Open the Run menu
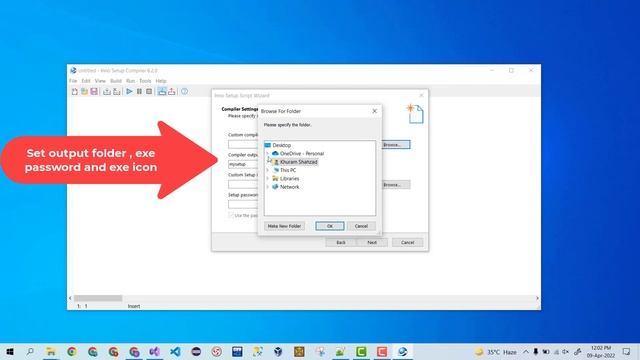 tap(130, 81)
